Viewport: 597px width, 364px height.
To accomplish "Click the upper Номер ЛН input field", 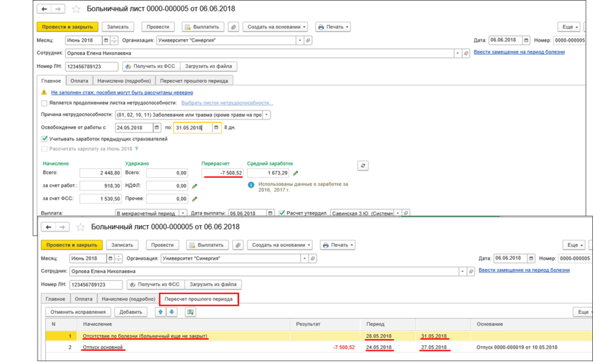I will coord(92,66).
